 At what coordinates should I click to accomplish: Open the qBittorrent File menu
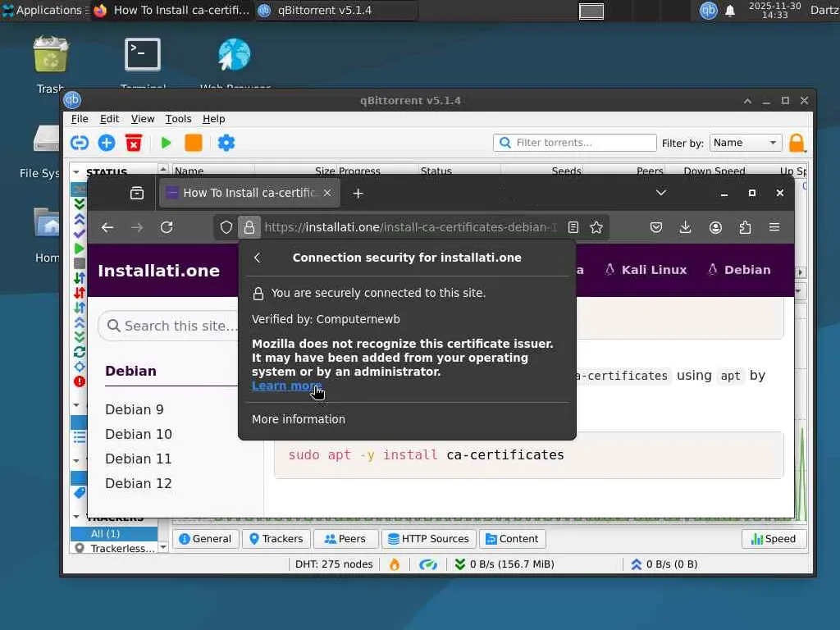80,119
